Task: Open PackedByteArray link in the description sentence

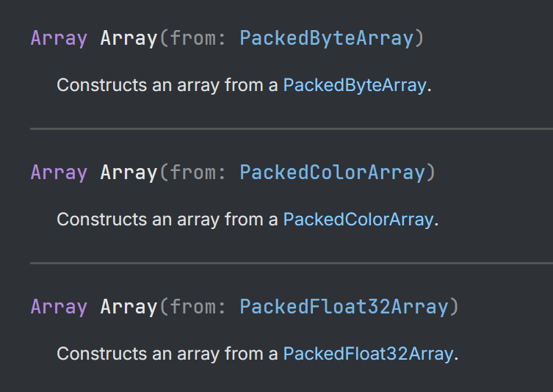Action: 354,85
